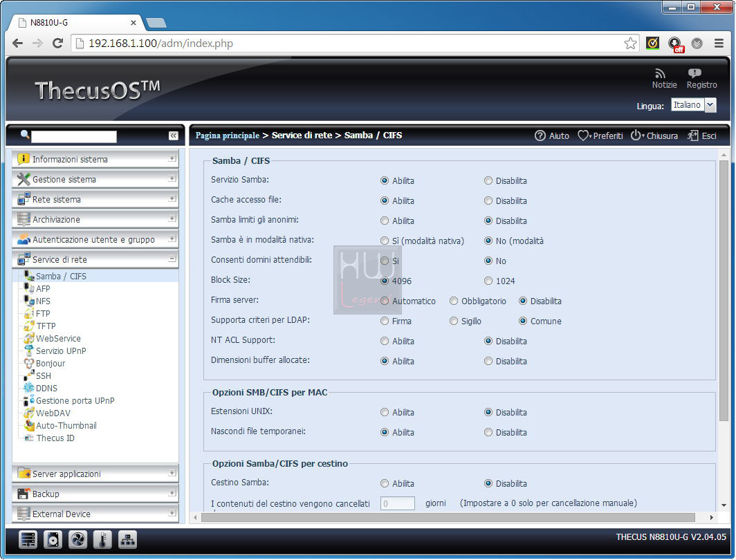Select Disabilita for Cache accesso file

tap(488, 200)
